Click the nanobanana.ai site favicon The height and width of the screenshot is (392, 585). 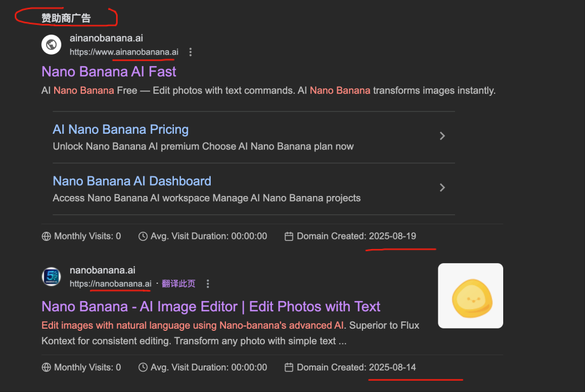click(x=51, y=276)
